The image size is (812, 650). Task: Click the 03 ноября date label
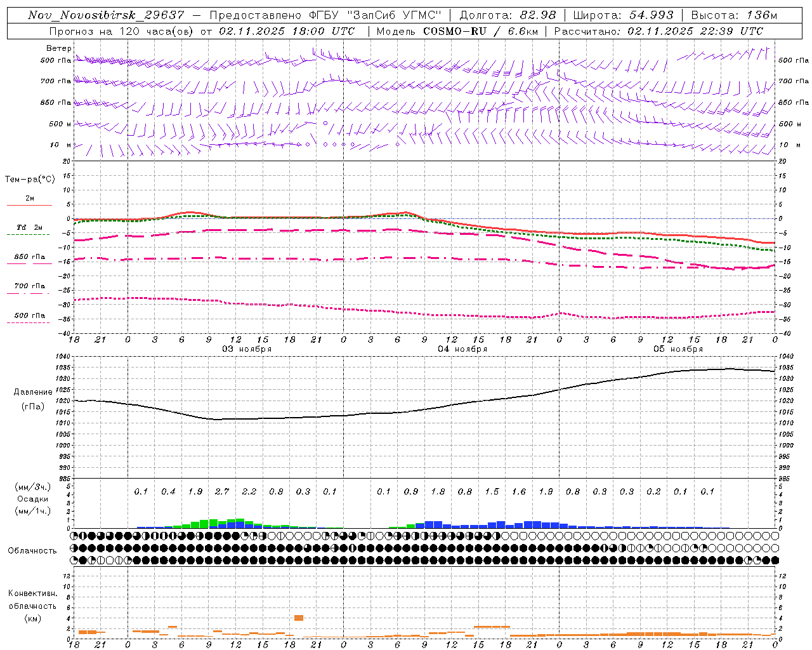coord(247,349)
